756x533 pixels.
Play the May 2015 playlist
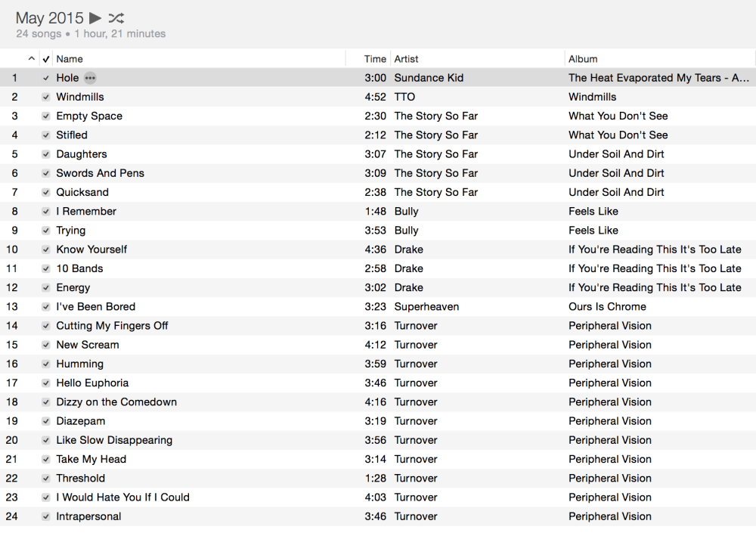coord(95,17)
